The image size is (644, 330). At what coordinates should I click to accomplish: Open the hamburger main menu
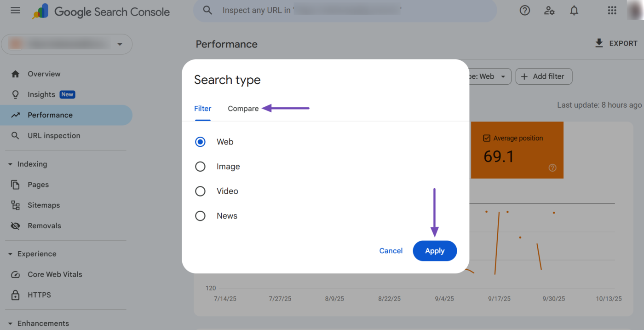pos(15,11)
